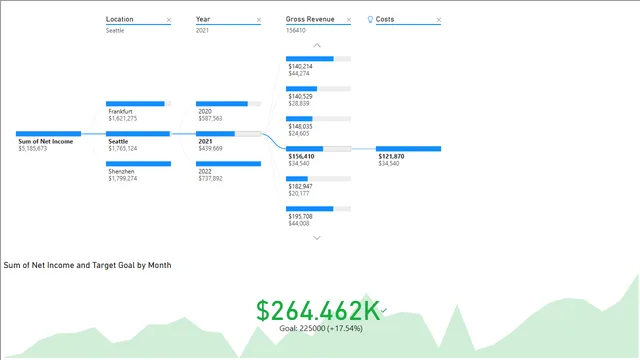This screenshot has height=360, width=640.
Task: Click the $1,621,275 Frankfurt value
Action: tap(123, 118)
